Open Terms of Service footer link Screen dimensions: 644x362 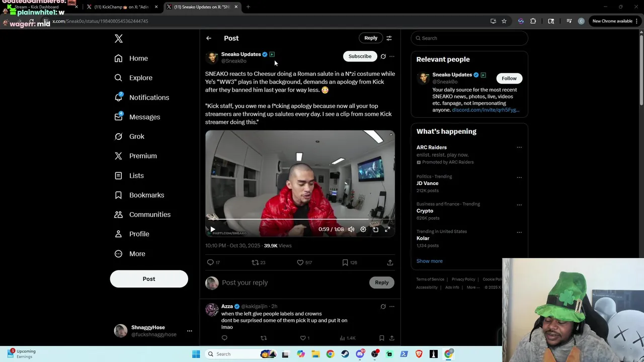430,280
